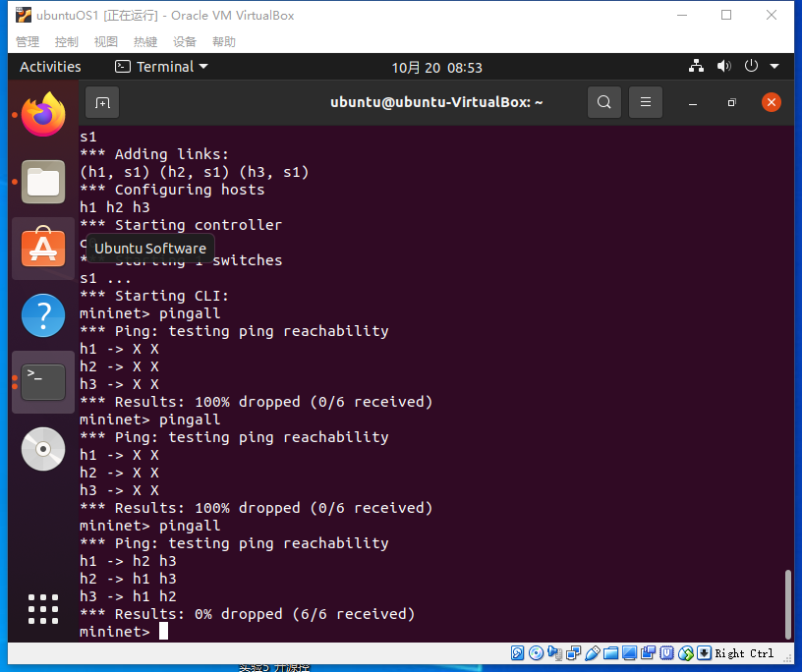802x672 pixels.
Task: Click the "h2 -> h1 h3" line
Action: [128, 579]
